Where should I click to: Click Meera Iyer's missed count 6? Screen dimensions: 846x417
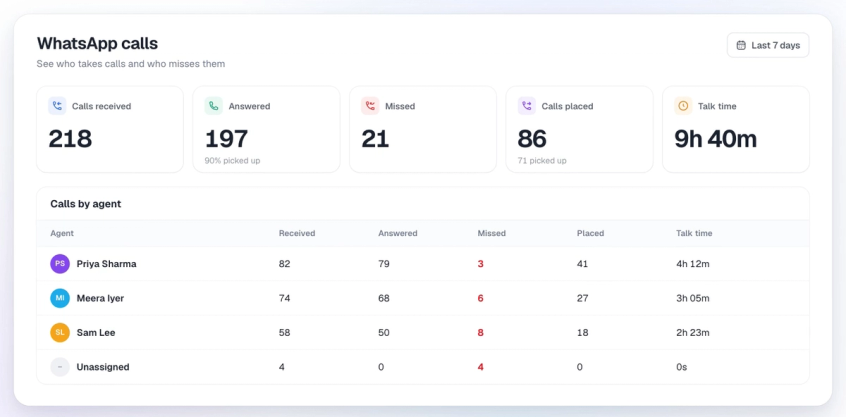(481, 298)
